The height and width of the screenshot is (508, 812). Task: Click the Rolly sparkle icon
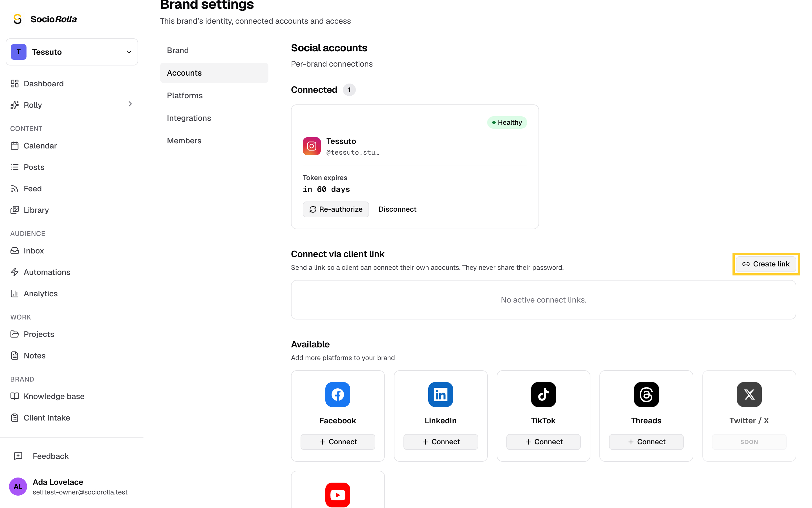click(14, 105)
